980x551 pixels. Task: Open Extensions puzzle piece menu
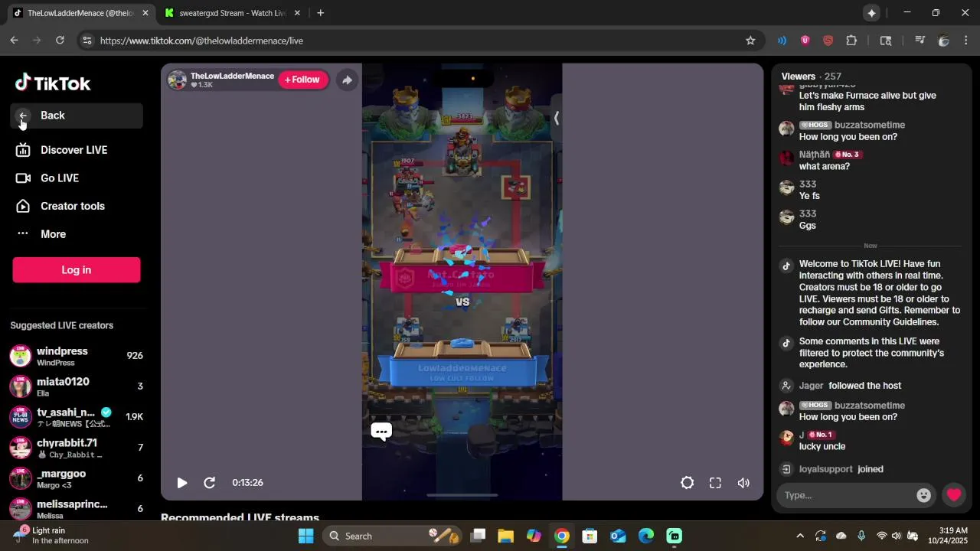click(851, 41)
